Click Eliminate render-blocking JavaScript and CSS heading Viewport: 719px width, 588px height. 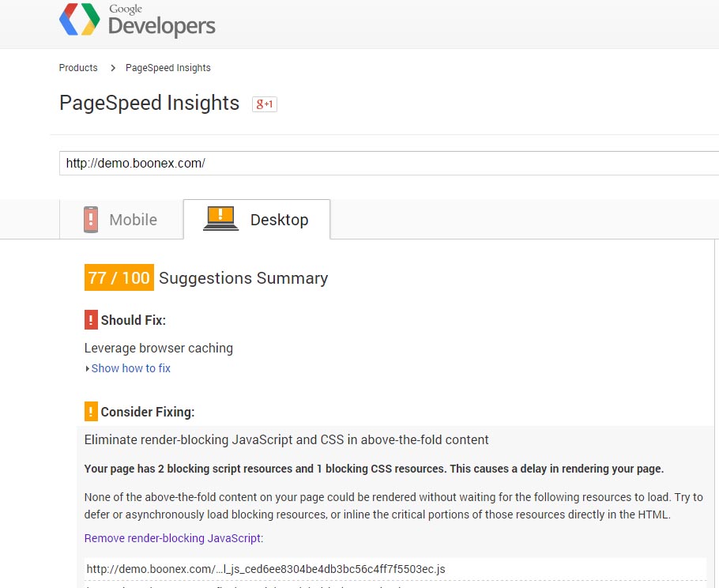(287, 439)
